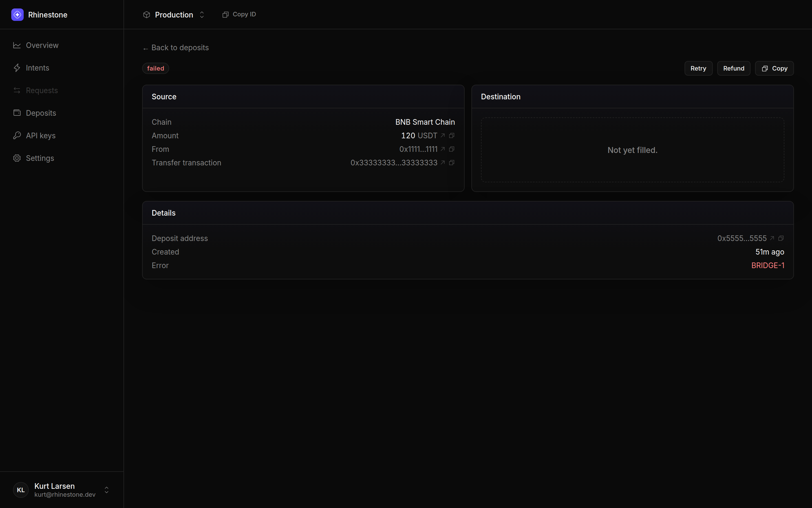Expand the Production environment switcher
812x508 pixels.
pos(202,15)
